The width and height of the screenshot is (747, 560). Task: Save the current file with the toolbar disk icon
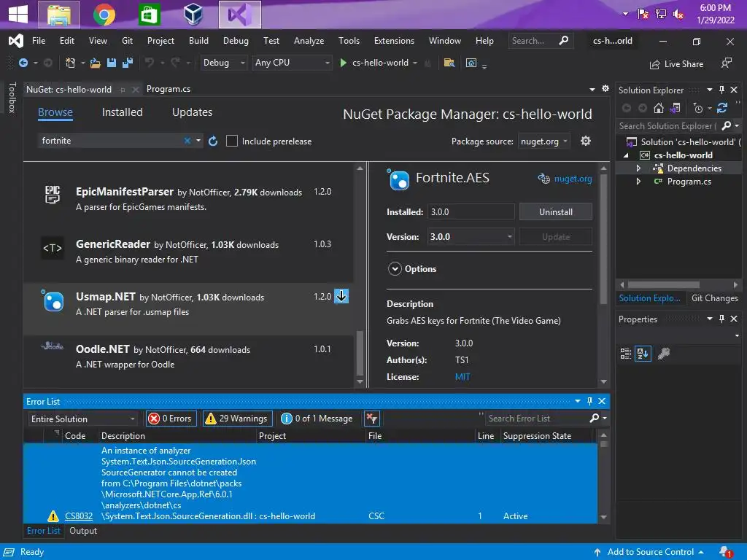click(x=112, y=63)
